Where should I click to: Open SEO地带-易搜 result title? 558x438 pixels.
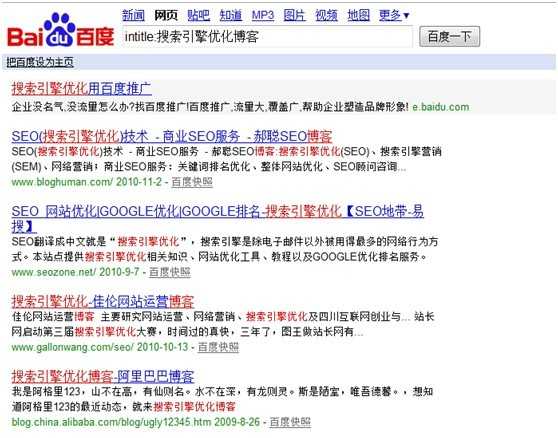217,218
